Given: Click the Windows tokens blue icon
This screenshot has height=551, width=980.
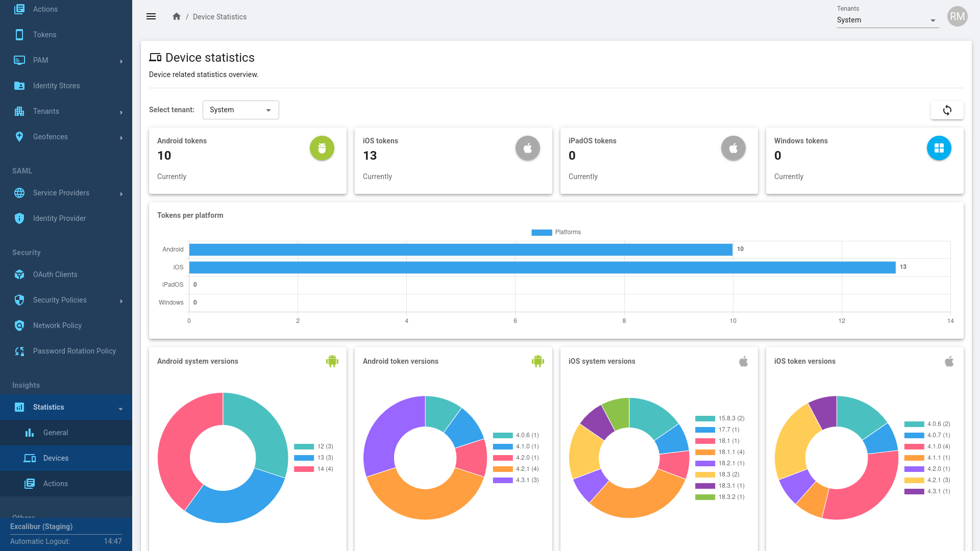Looking at the screenshot, I should point(939,148).
